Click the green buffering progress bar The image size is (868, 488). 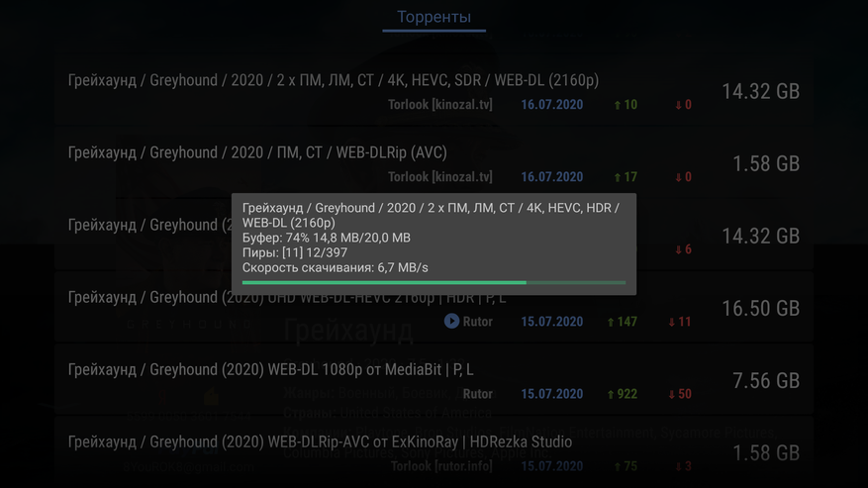click(434, 282)
